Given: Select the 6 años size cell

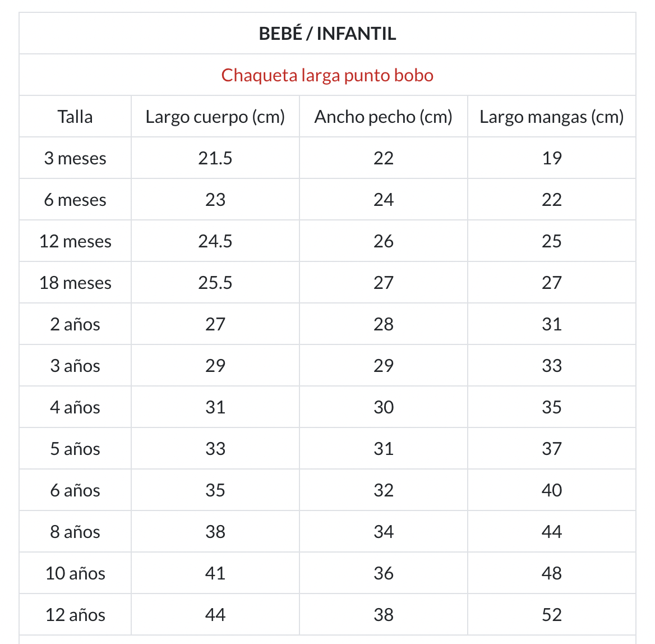Looking at the screenshot, I should click(75, 490).
